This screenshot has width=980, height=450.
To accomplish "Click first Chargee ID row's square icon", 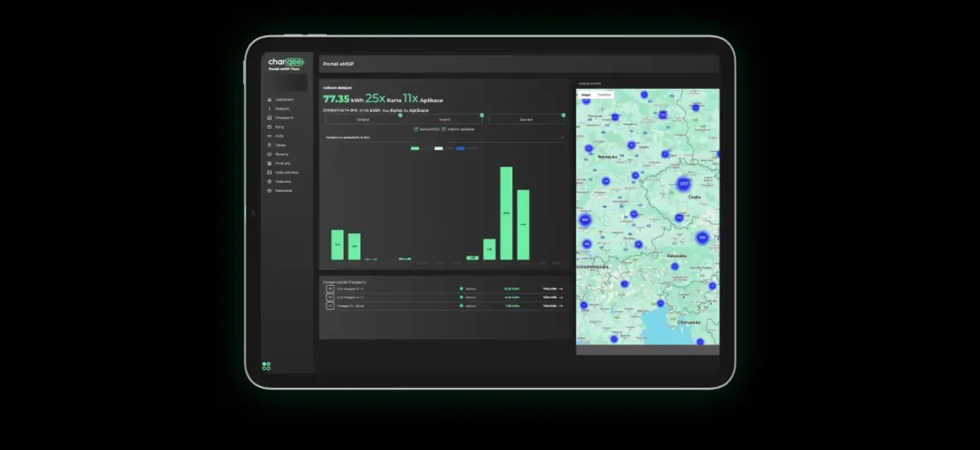I will pos(329,288).
